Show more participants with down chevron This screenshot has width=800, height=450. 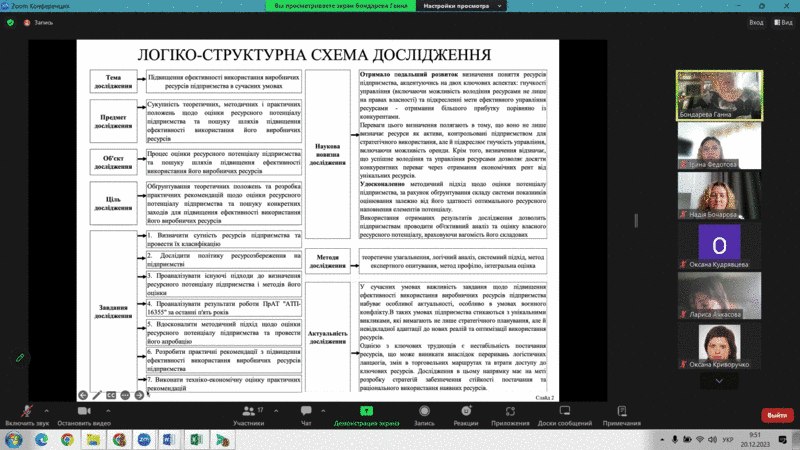[x=719, y=381]
